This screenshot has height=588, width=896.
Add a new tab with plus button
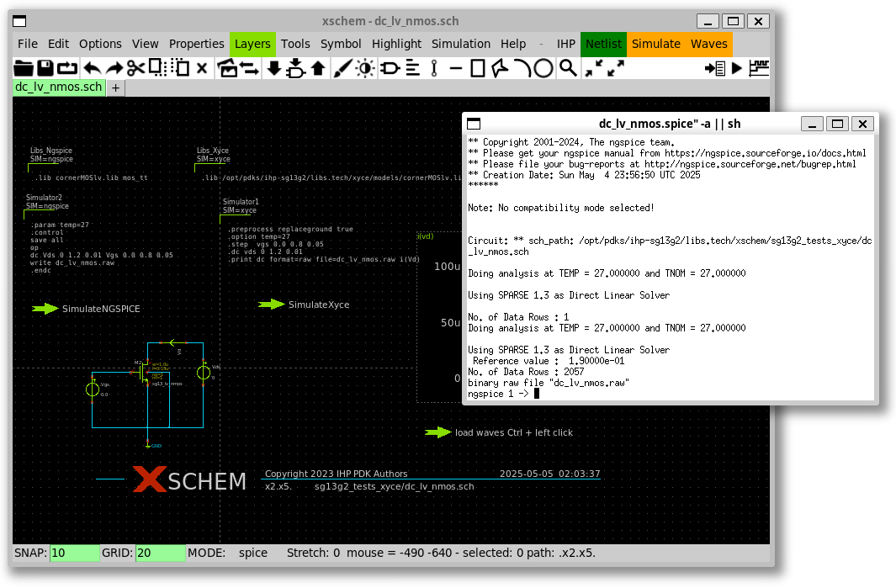[115, 87]
